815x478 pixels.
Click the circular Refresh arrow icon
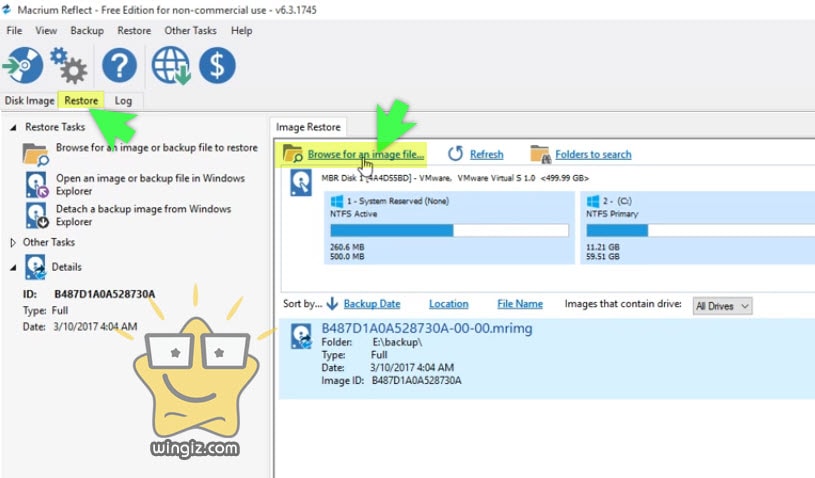455,154
